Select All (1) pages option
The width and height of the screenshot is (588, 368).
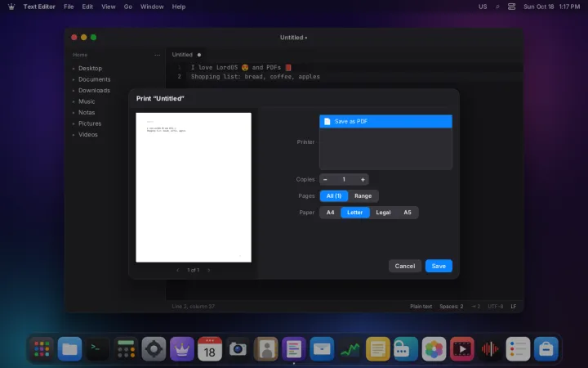pyautogui.click(x=334, y=195)
